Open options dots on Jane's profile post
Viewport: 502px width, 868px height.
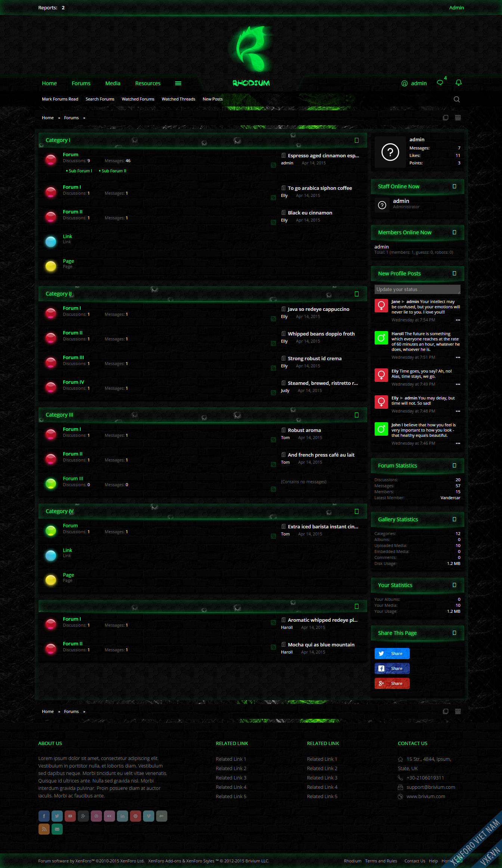(458, 320)
